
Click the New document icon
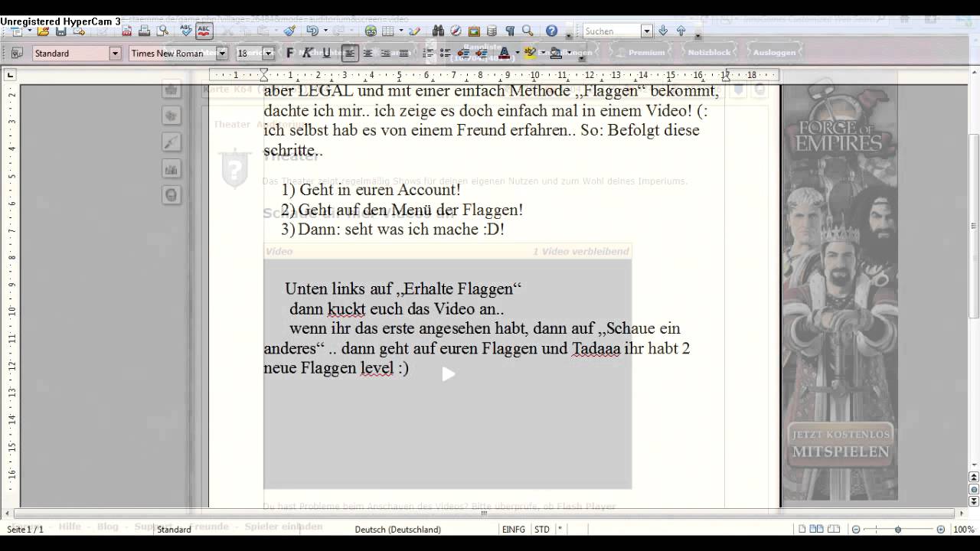pyautogui.click(x=15, y=31)
